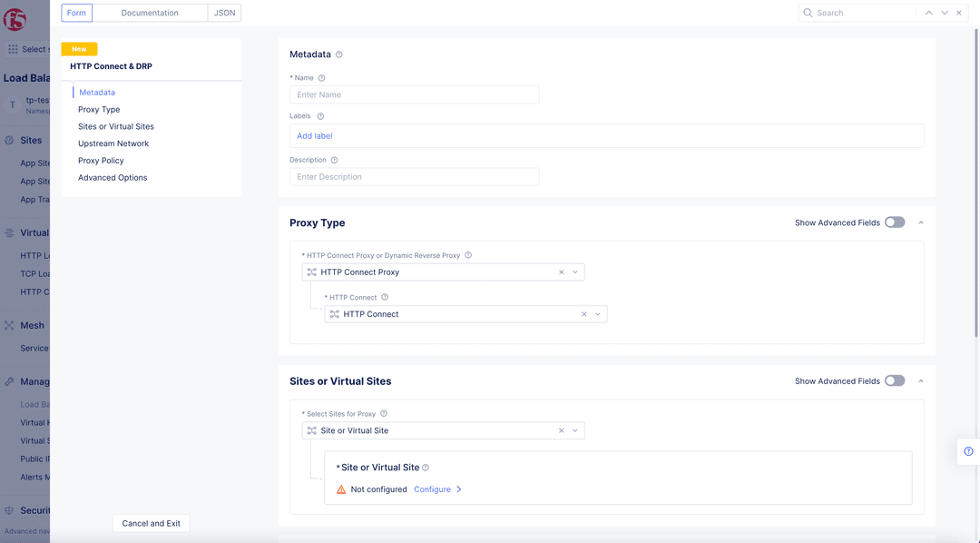The height and width of the screenshot is (543, 980).
Task: Click Cancel and Exit button
Action: (x=152, y=524)
